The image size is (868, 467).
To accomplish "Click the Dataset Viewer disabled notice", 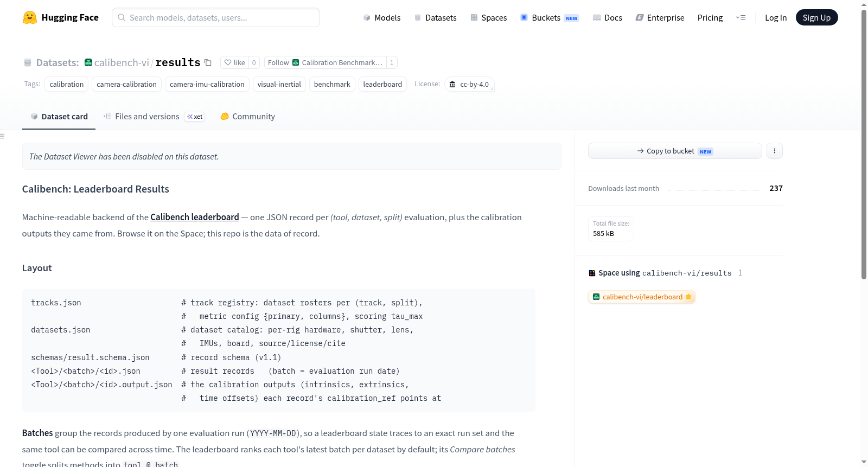I will (x=291, y=156).
